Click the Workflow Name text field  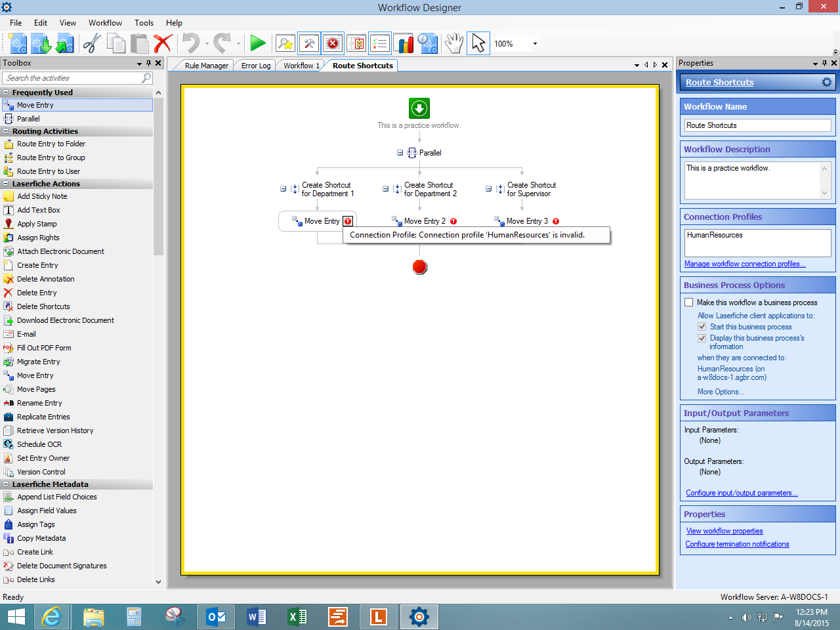click(x=758, y=125)
